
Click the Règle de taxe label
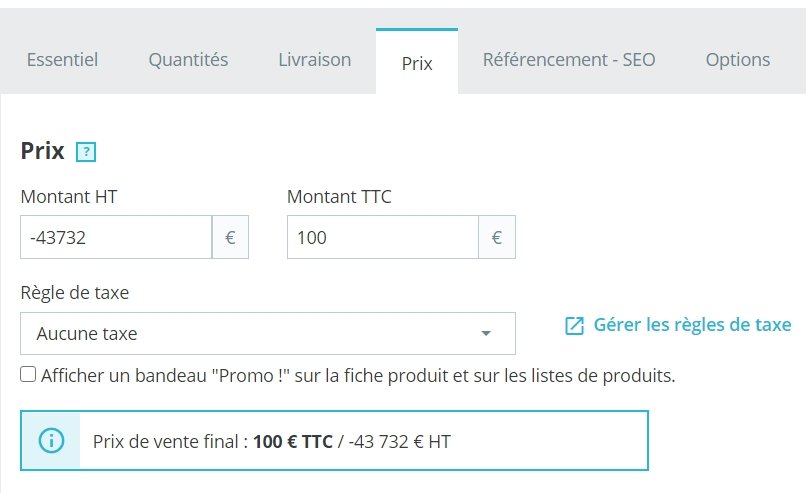coord(75,293)
